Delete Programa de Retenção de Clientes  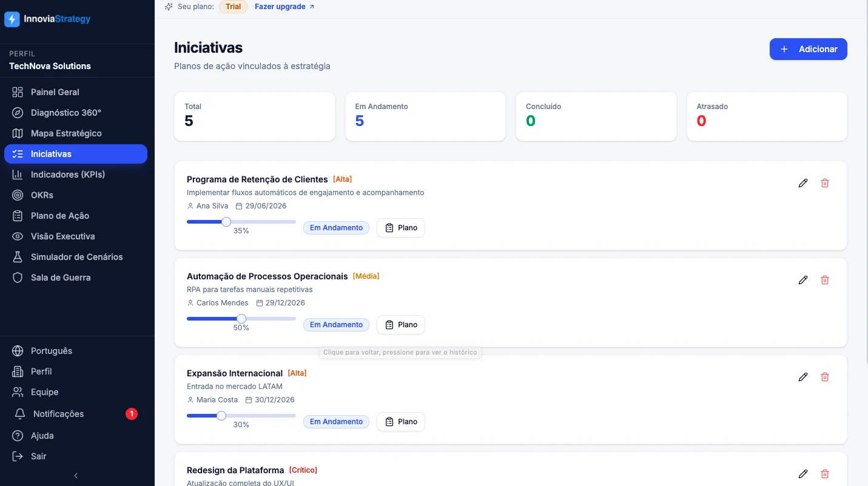(x=825, y=183)
